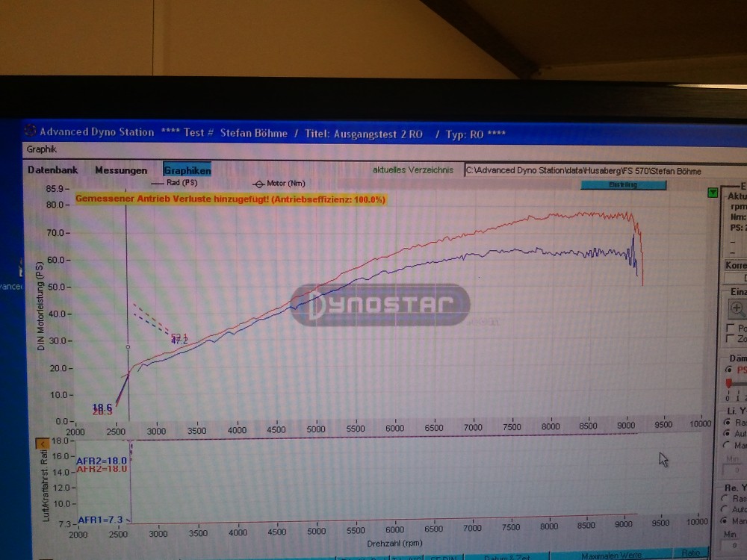This screenshot has width=747, height=560.
Task: Click the Motor (Nm) legend circle marker
Action: [260, 183]
